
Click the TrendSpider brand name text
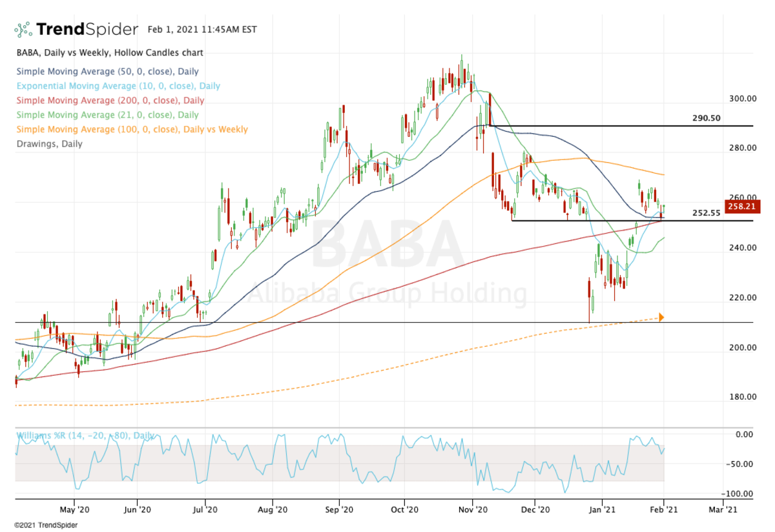[87, 30]
